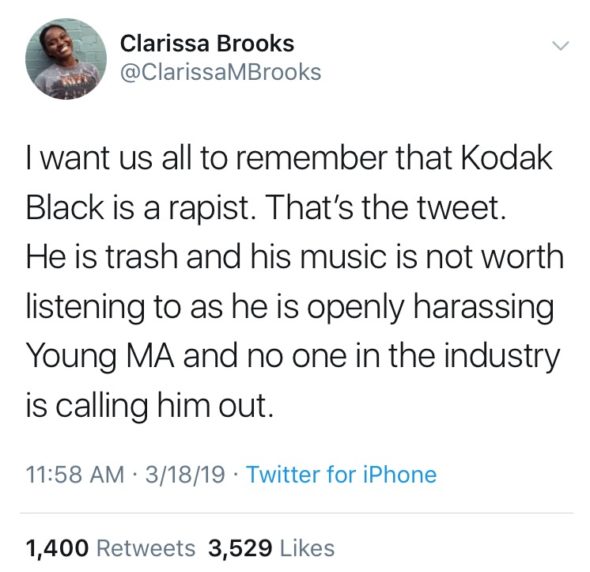Click the 3/18/19 date
This screenshot has height=572, width=590.
(185, 475)
